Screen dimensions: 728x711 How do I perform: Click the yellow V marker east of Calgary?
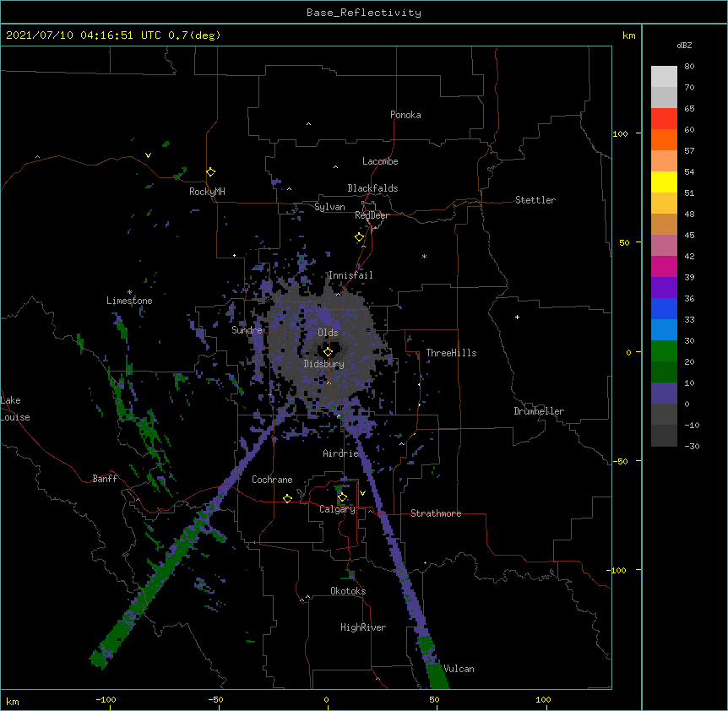tap(362, 493)
